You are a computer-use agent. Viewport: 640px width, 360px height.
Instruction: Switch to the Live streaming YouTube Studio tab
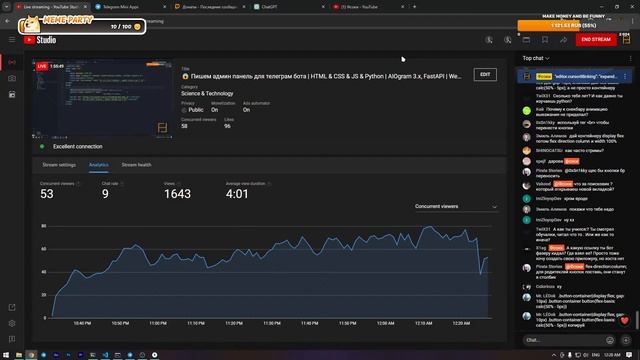click(51, 7)
